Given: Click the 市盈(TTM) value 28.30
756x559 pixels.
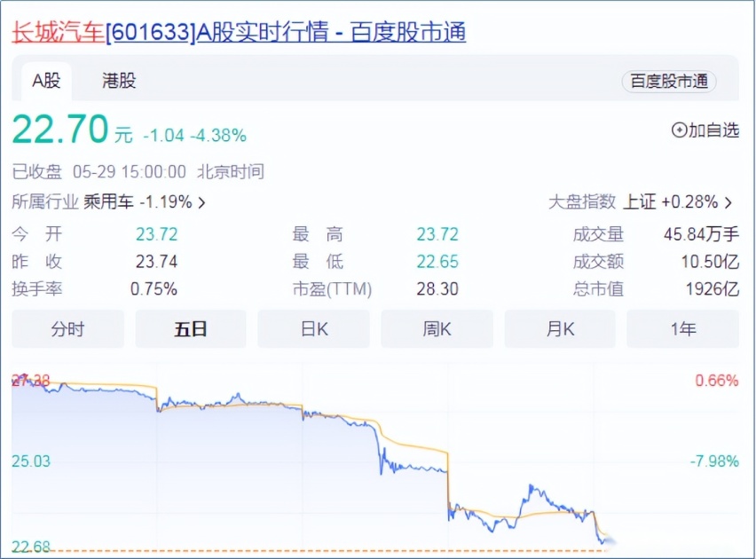Looking at the screenshot, I should tap(437, 289).
